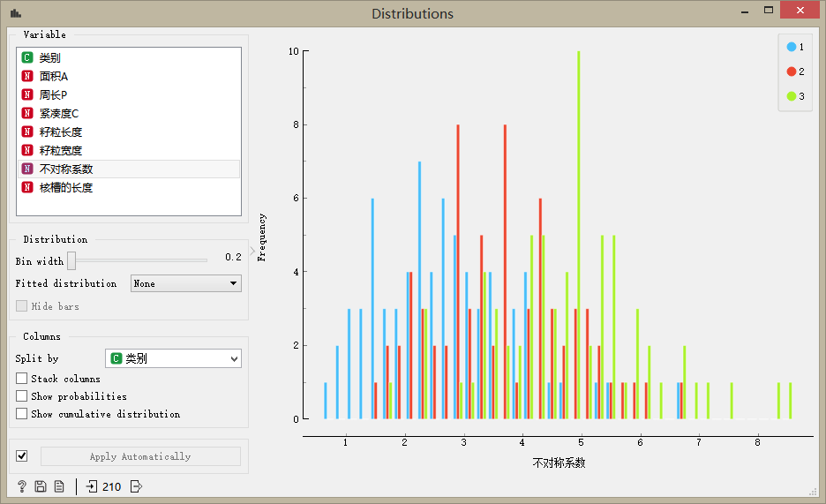Minimize the Distributions window
Image resolution: width=826 pixels, height=504 pixels.
click(x=745, y=11)
